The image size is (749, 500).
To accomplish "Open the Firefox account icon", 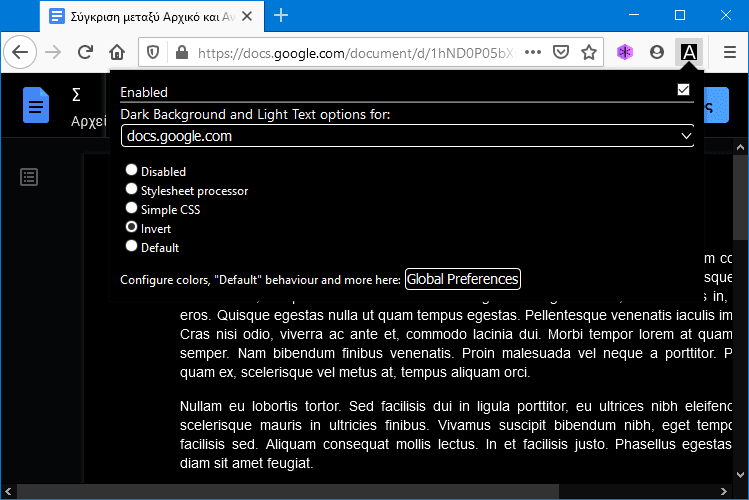I will (x=657, y=52).
